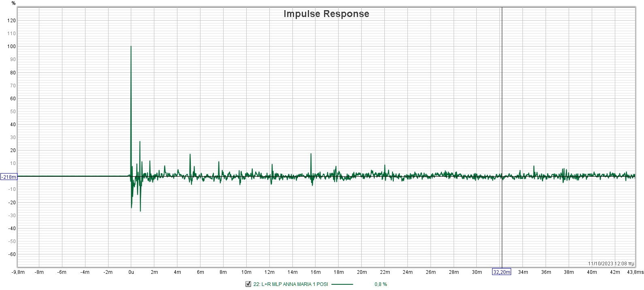Click the -218m vertical axis value box
The height and width of the screenshot is (290, 644).
coord(9,177)
